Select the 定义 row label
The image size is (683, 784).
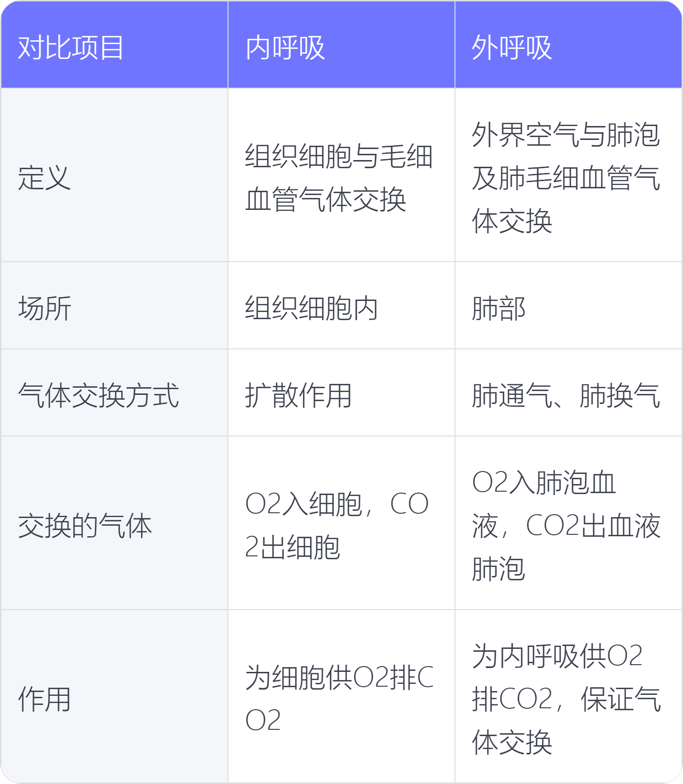tap(45, 178)
